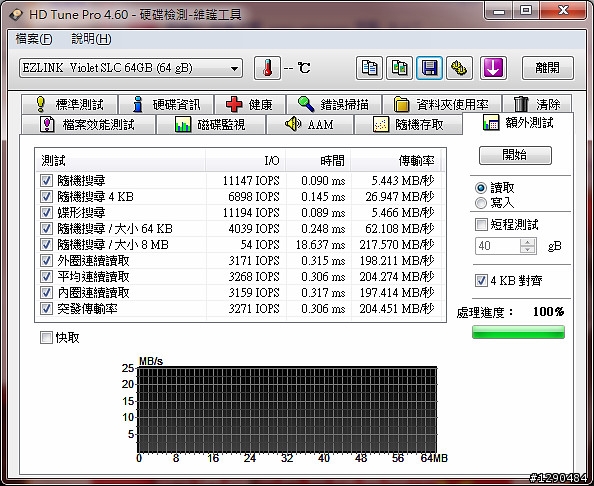
Task: Click the floppy disk save screenshot icon
Action: coord(429,68)
